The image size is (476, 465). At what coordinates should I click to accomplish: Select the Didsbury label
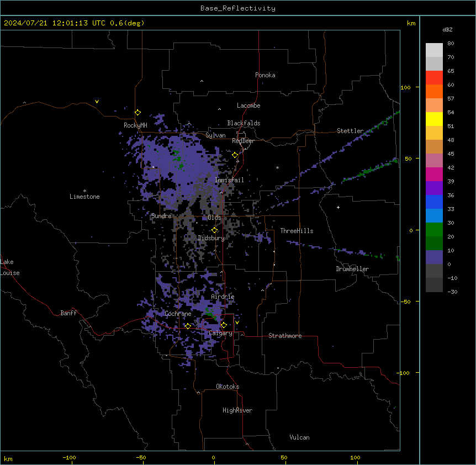[x=211, y=238]
